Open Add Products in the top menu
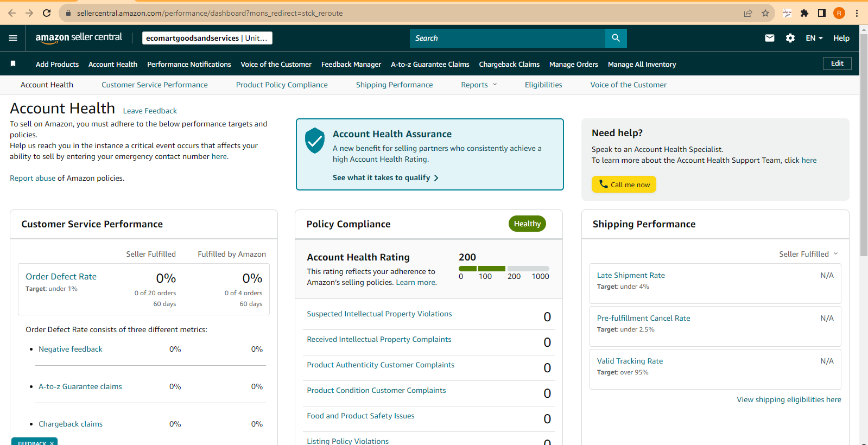The height and width of the screenshot is (445, 868). [57, 64]
